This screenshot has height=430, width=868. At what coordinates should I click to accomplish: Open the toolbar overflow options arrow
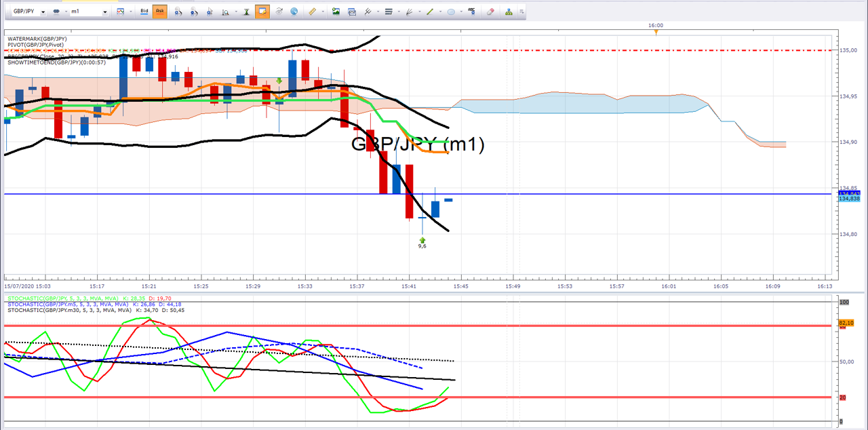521,12
